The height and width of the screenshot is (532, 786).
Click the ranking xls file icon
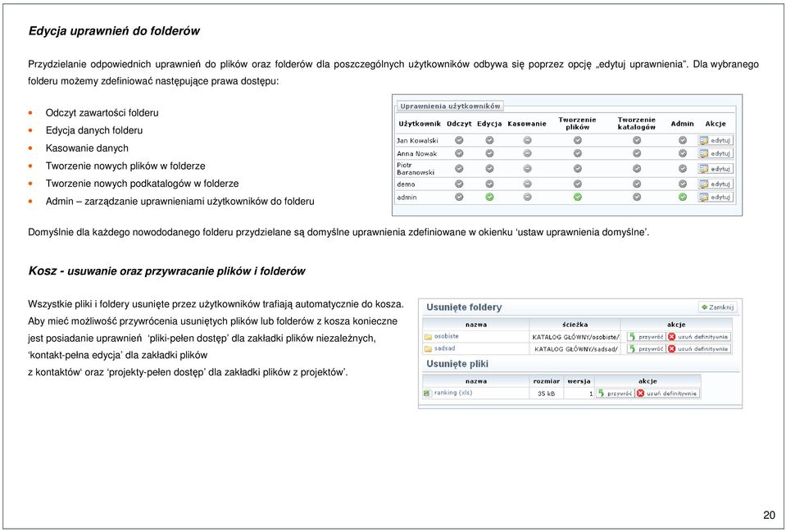(x=428, y=393)
